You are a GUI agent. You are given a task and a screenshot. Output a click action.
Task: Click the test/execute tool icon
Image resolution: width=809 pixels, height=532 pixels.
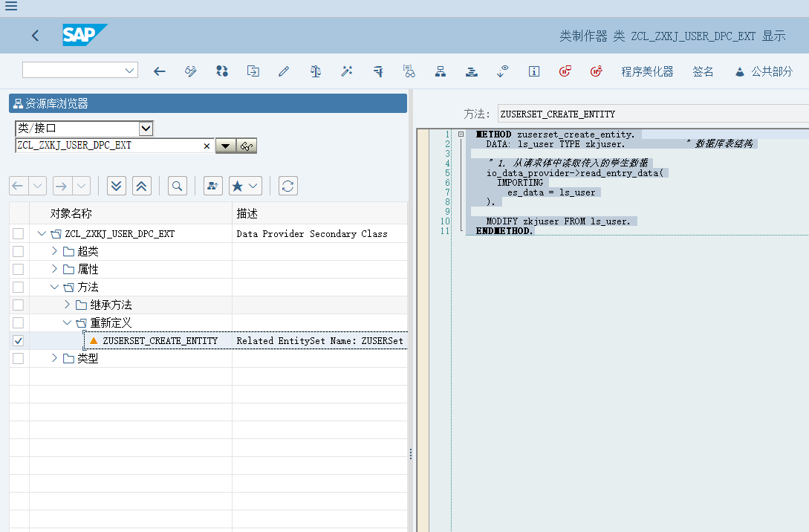coord(378,71)
